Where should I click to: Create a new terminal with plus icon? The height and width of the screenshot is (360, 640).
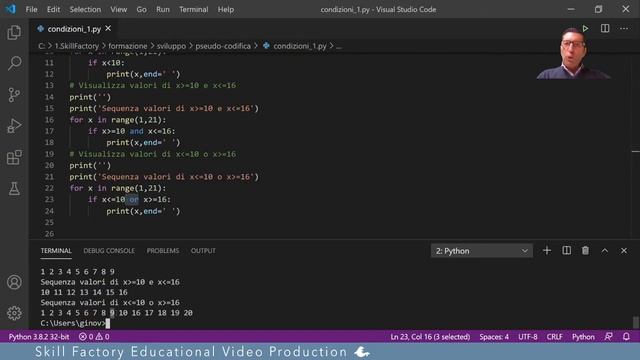click(x=547, y=251)
